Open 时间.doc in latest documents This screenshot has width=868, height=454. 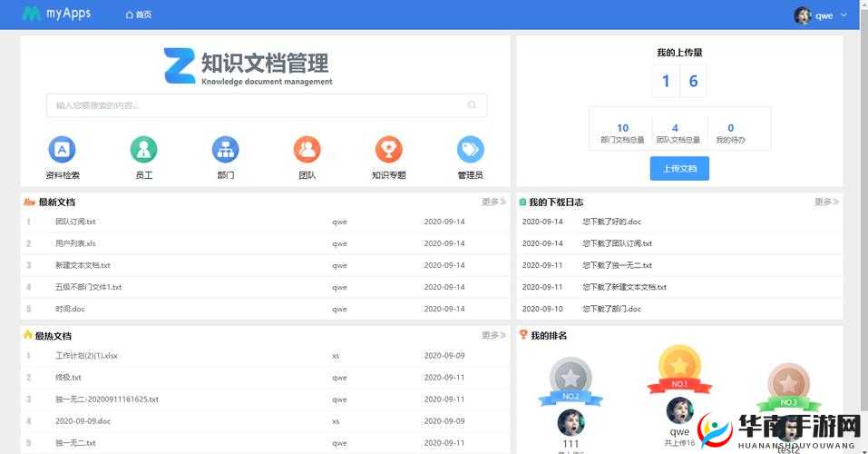click(x=70, y=309)
